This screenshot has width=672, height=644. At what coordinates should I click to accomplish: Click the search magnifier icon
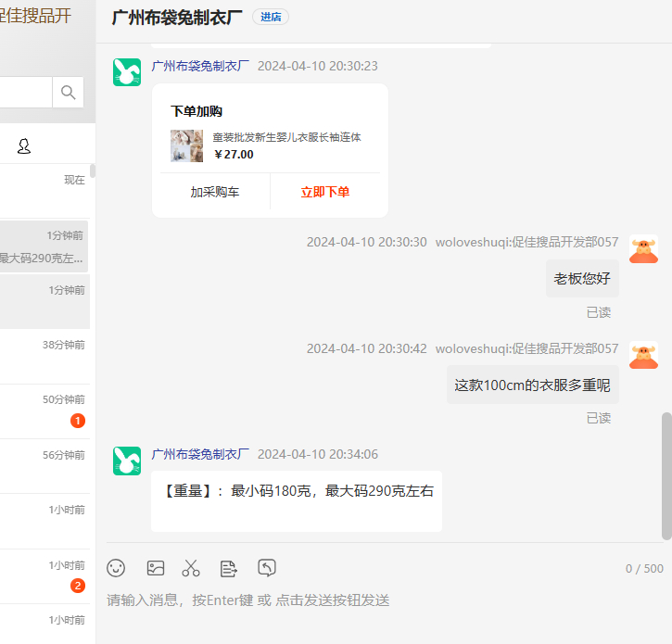point(69,92)
